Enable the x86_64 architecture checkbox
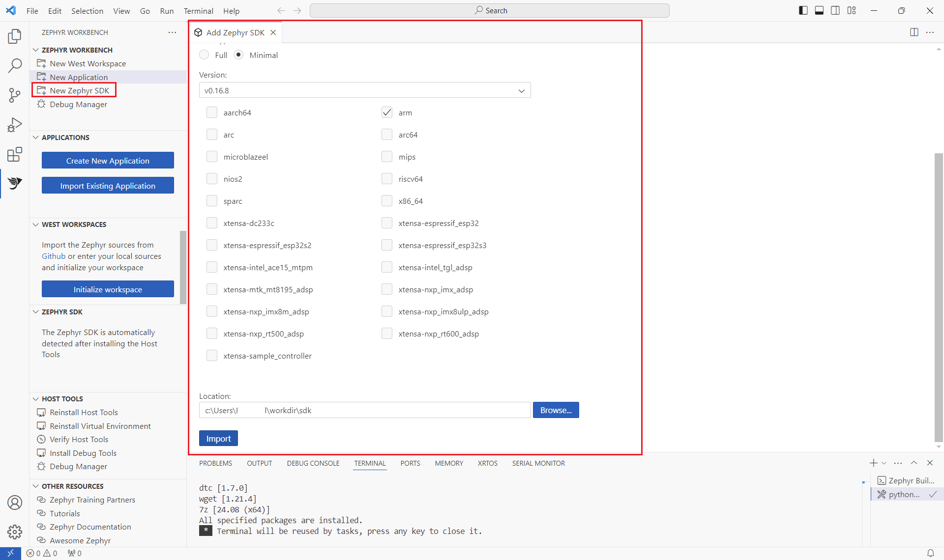 tap(386, 200)
